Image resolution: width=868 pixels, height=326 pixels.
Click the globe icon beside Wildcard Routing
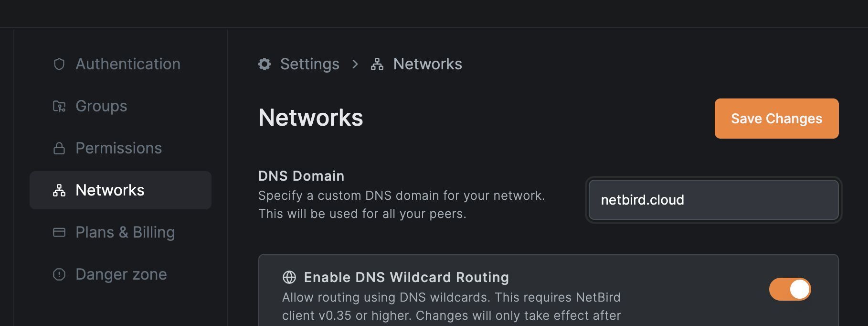pyautogui.click(x=289, y=277)
